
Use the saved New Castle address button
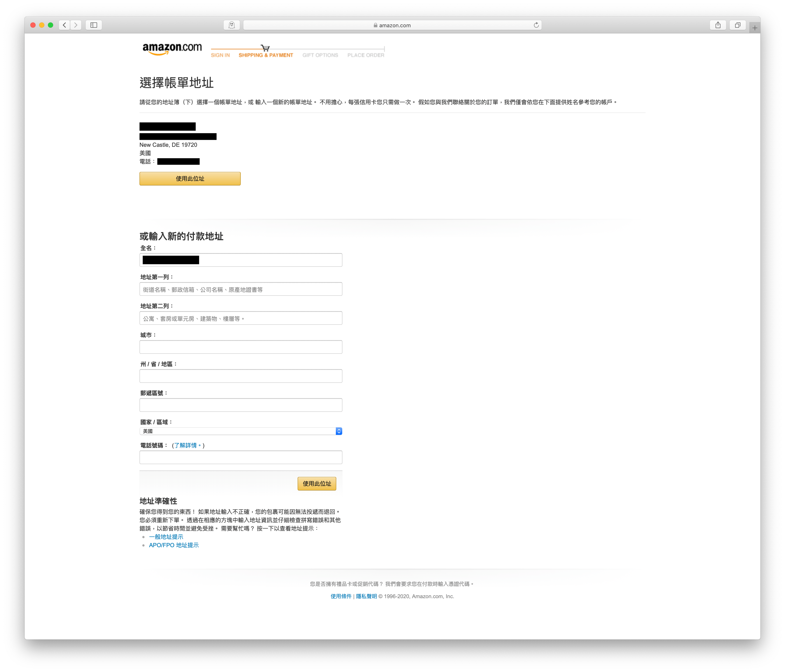(190, 178)
